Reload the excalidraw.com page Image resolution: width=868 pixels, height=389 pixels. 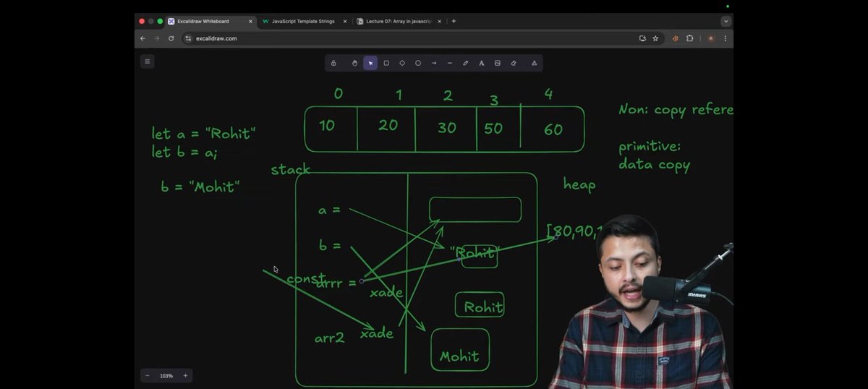[x=171, y=38]
